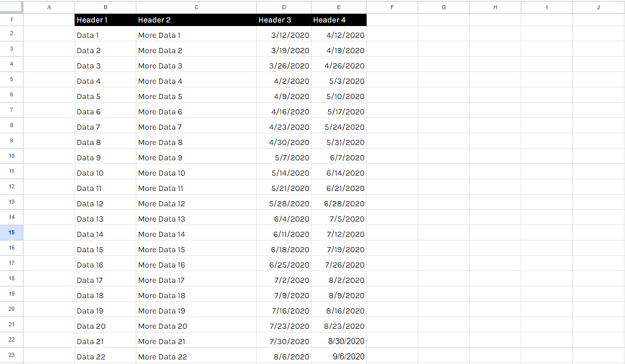Select the cell containing Data 1
This screenshot has width=625, height=364.
click(105, 34)
